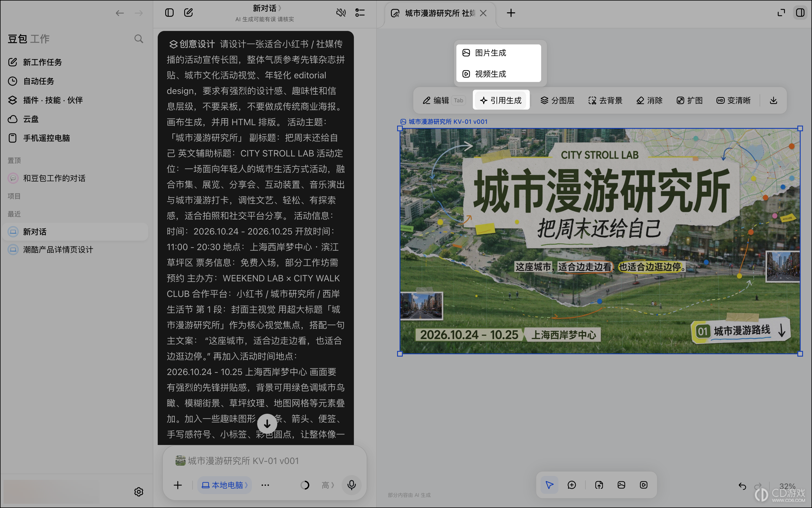812x508 pixels.
Task: Start a new chat with compose icon
Action: pyautogui.click(x=188, y=13)
